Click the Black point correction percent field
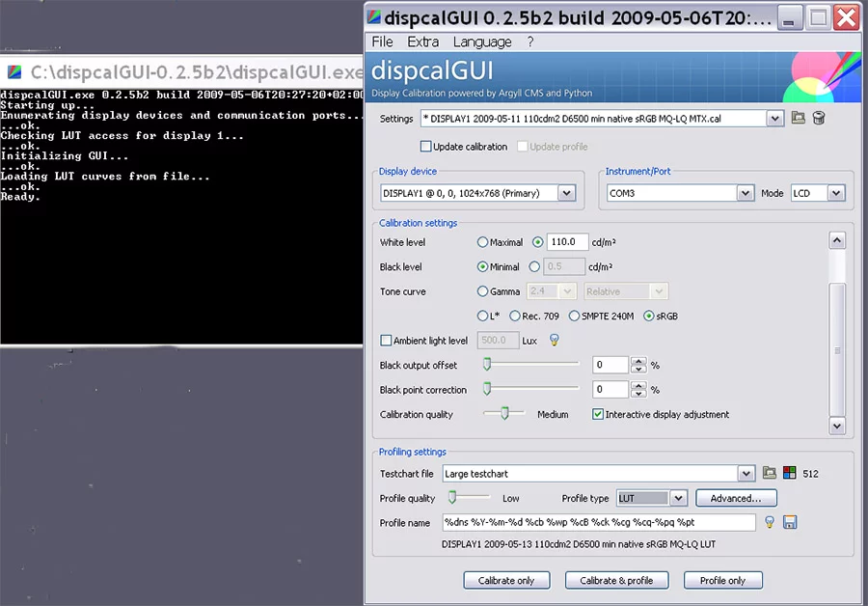 pyautogui.click(x=610, y=389)
